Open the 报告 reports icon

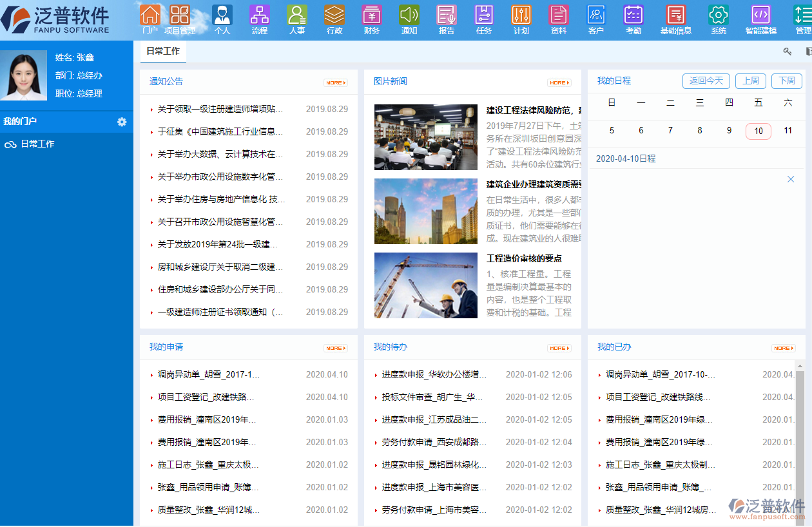(x=446, y=15)
